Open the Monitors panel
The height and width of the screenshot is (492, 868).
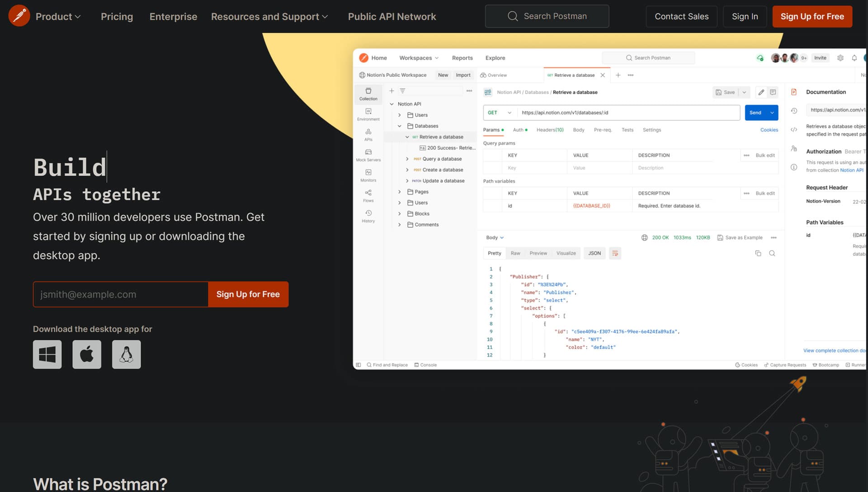coord(368,175)
